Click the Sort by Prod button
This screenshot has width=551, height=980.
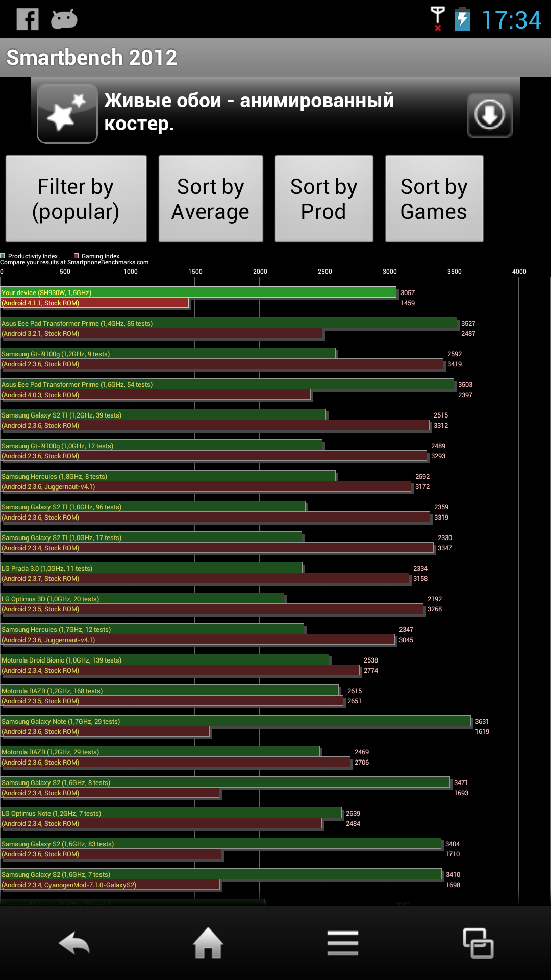click(324, 199)
